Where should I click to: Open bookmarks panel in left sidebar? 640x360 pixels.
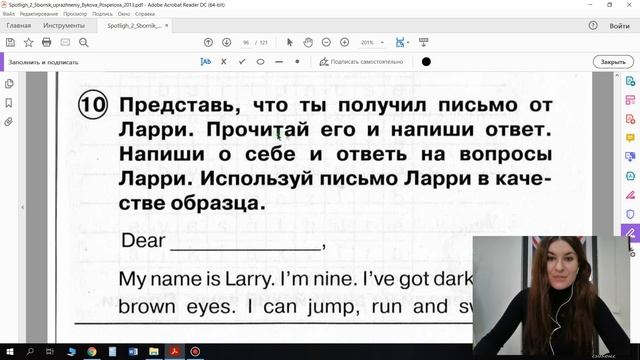(x=9, y=103)
